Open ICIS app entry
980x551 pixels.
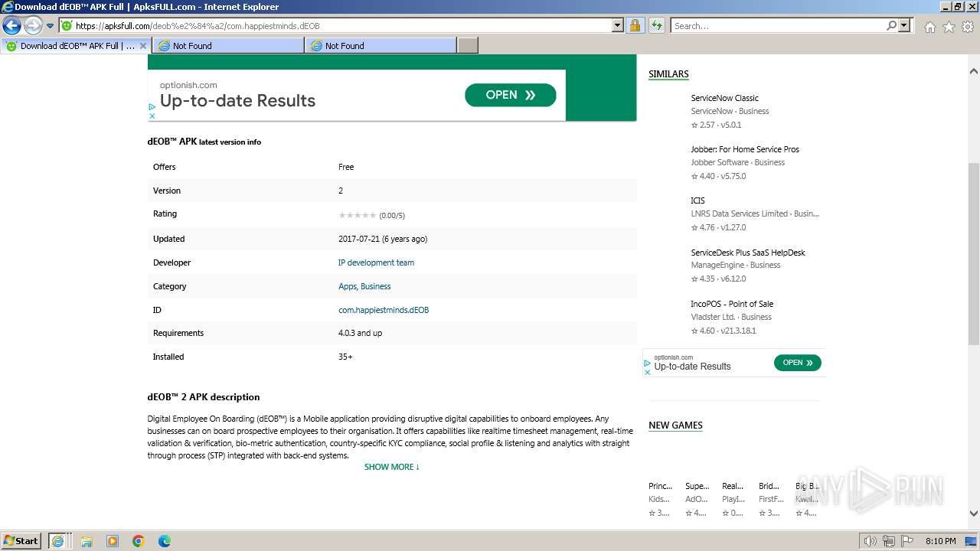pyautogui.click(x=697, y=201)
